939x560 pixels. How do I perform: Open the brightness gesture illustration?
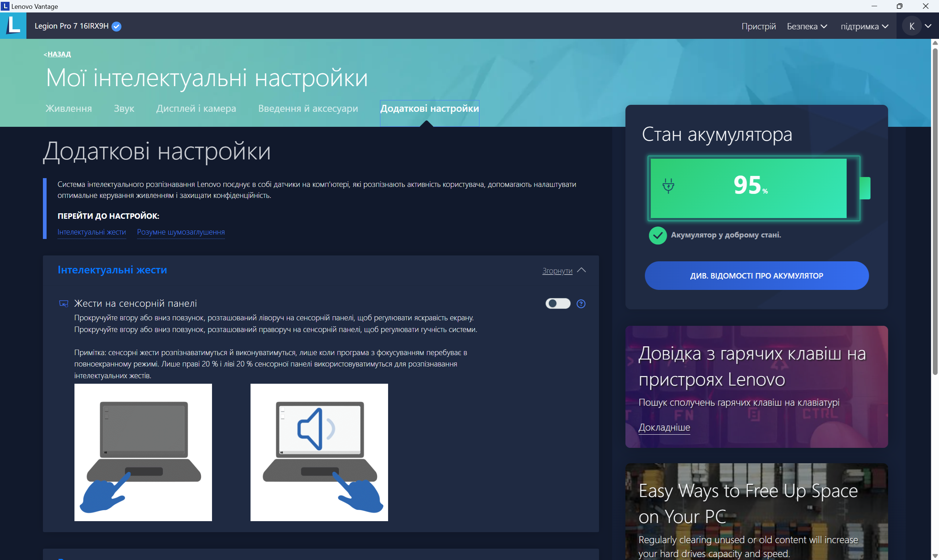coord(143,453)
